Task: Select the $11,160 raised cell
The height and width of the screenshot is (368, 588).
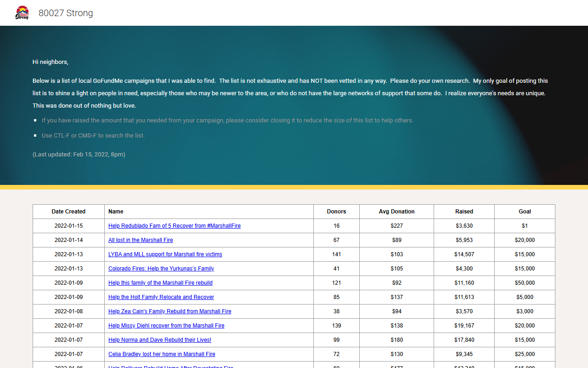Action: tap(464, 283)
